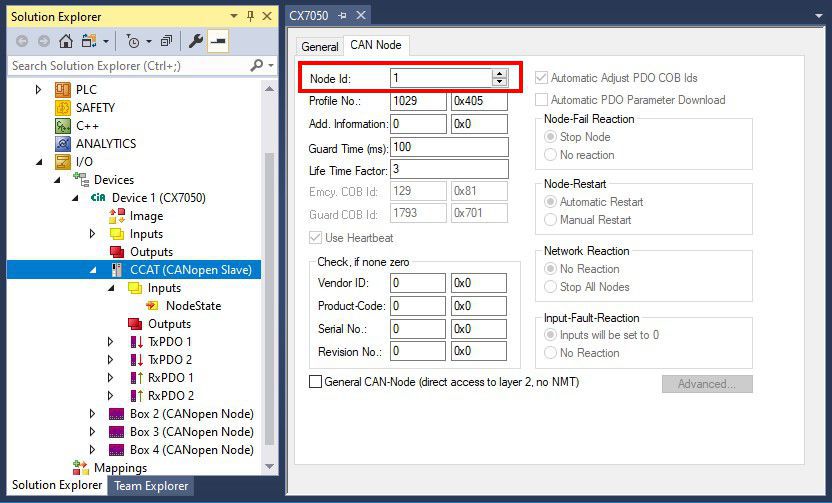This screenshot has height=503, width=832.
Task: Select the TxPDO 2 tree item
Action: tap(170, 360)
